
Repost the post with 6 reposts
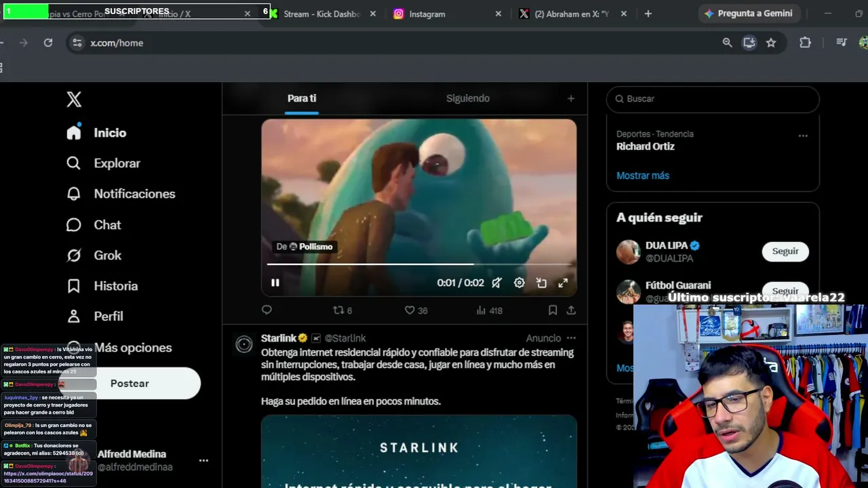342,310
